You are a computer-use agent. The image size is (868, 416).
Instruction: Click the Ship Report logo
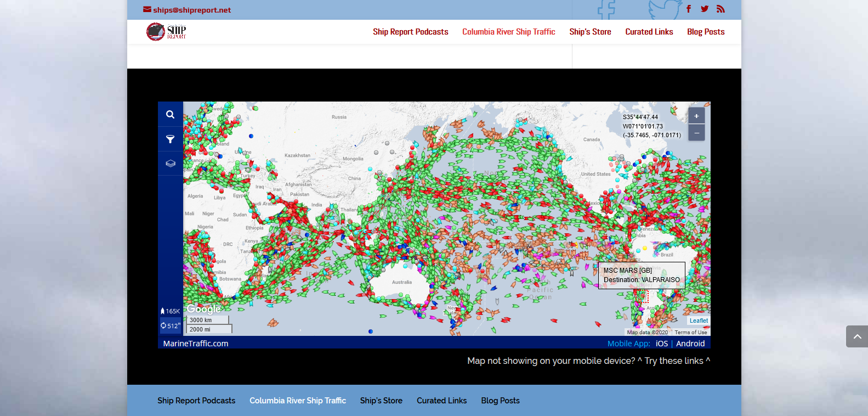point(166,32)
